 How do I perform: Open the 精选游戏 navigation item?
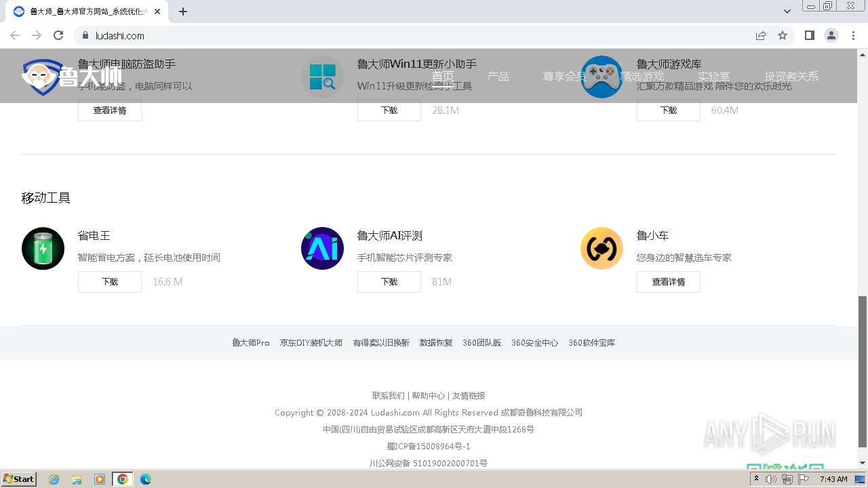[x=642, y=77]
